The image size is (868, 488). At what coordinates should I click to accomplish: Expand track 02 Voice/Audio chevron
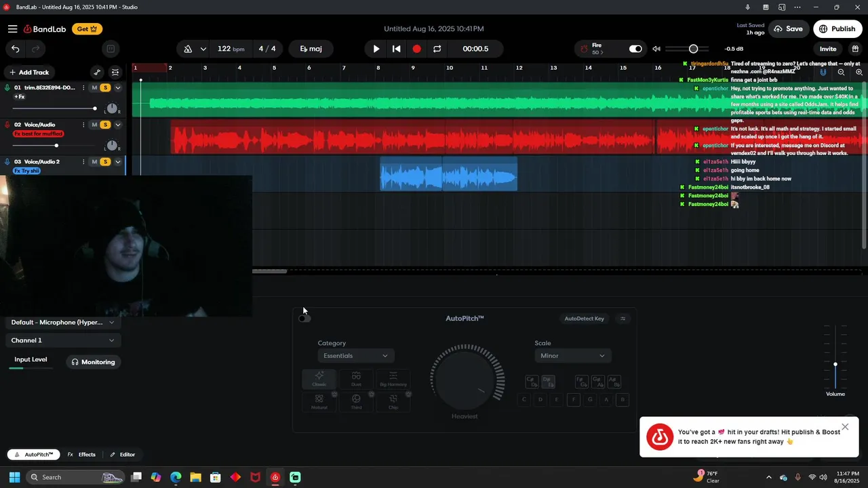(x=118, y=125)
